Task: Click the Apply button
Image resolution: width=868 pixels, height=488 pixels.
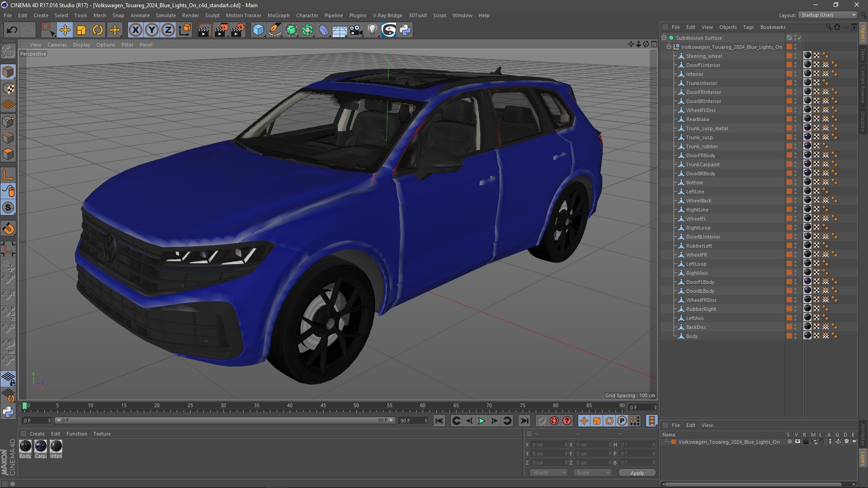Action: click(x=637, y=473)
